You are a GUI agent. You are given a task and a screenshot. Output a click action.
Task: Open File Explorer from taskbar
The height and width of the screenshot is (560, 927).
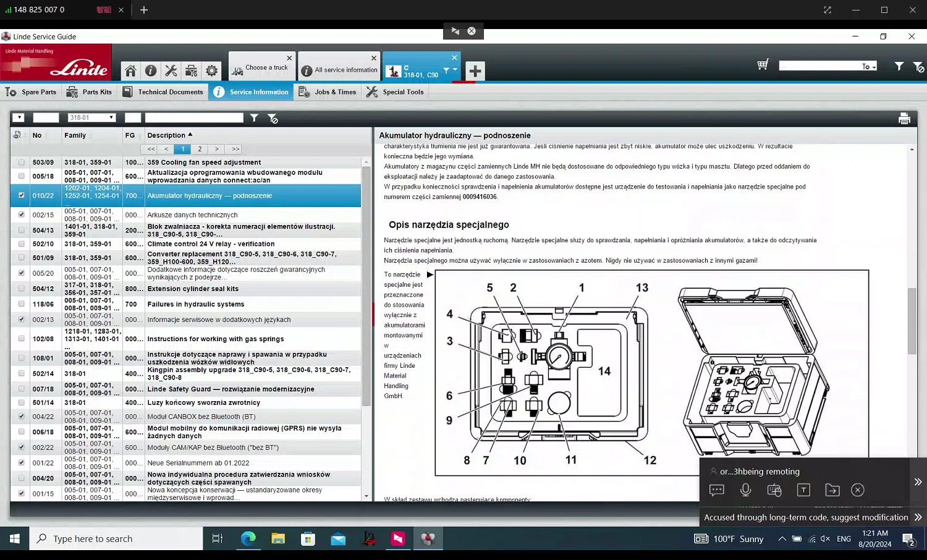[278, 539]
